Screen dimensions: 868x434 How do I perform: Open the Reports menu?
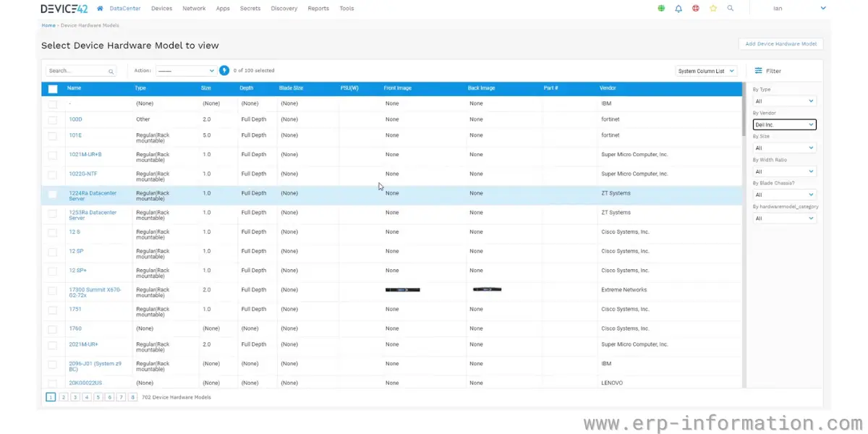[x=318, y=9]
